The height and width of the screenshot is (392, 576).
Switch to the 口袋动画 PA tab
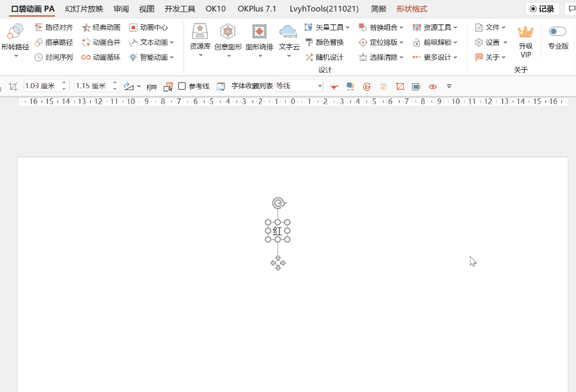[33, 9]
